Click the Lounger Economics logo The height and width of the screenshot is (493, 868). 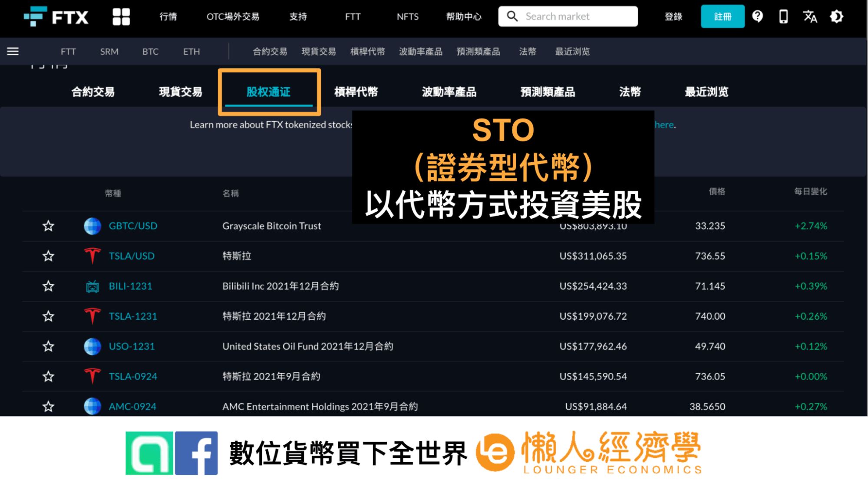click(x=589, y=453)
